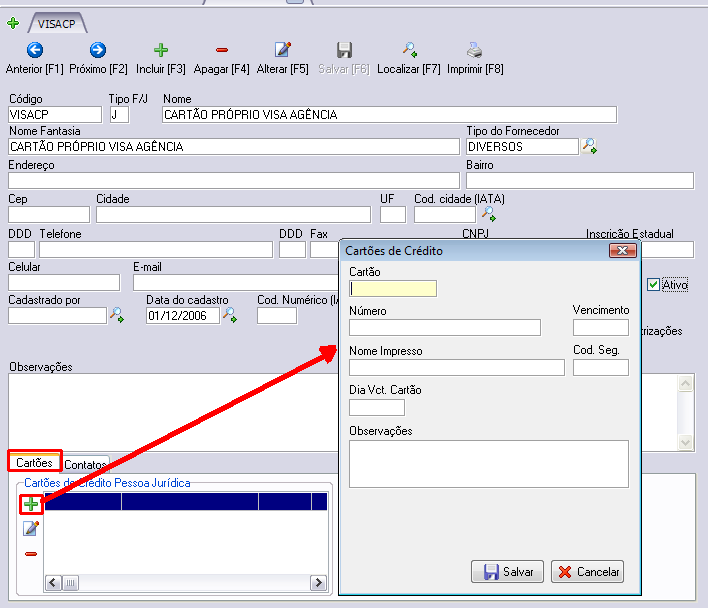Viewport: 708px width, 608px height.
Task: Click the E-mail field
Action: tap(236, 283)
